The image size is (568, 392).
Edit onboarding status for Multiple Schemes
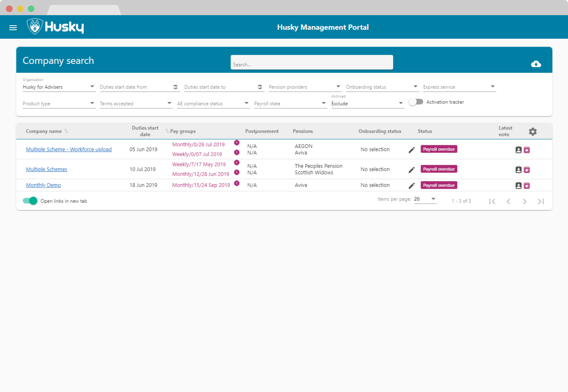pyautogui.click(x=412, y=170)
